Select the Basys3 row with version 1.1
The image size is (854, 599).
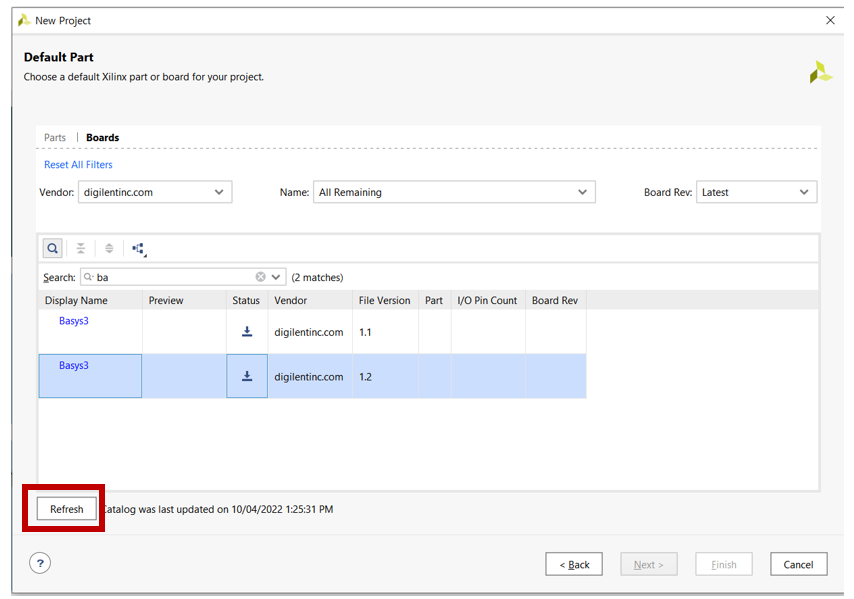[313, 332]
